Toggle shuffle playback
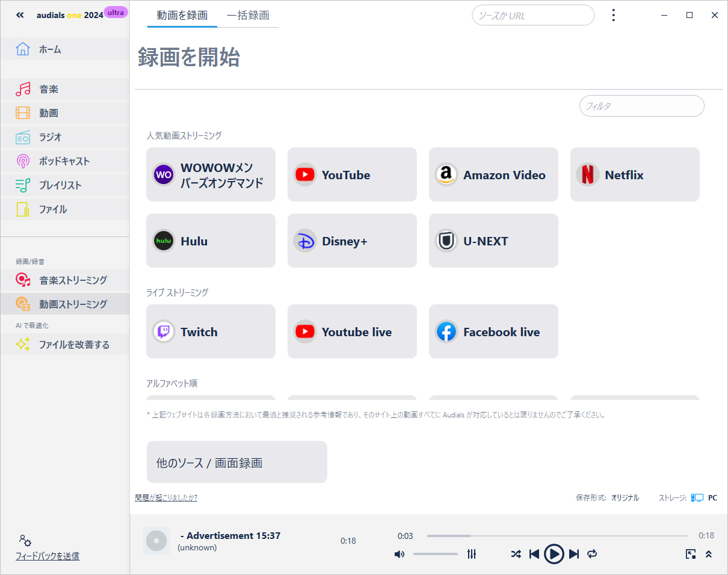The height and width of the screenshot is (575, 728). point(516,554)
